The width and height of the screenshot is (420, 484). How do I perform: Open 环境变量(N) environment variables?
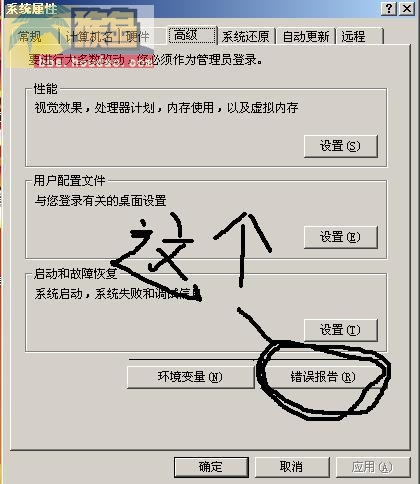(190, 377)
